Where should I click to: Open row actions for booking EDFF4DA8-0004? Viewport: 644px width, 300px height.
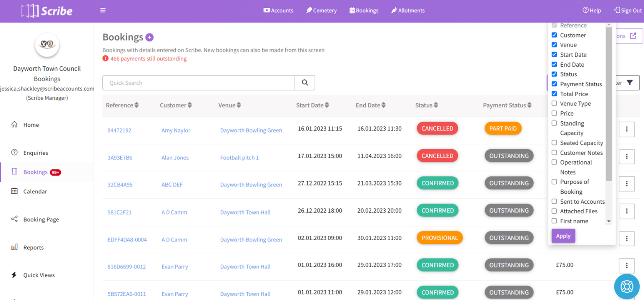(627, 239)
